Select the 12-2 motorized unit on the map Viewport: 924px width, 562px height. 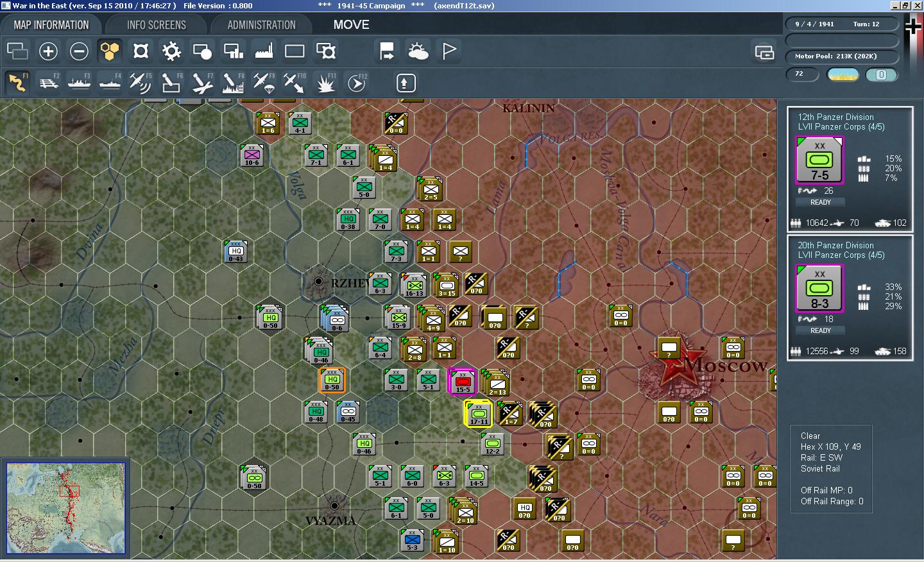[x=492, y=444]
